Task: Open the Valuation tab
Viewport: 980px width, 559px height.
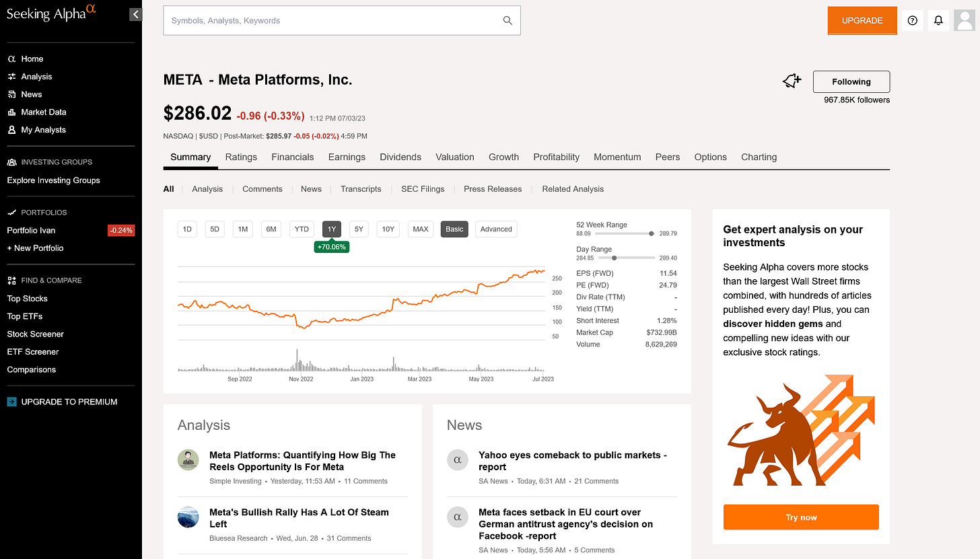Action: coord(455,157)
